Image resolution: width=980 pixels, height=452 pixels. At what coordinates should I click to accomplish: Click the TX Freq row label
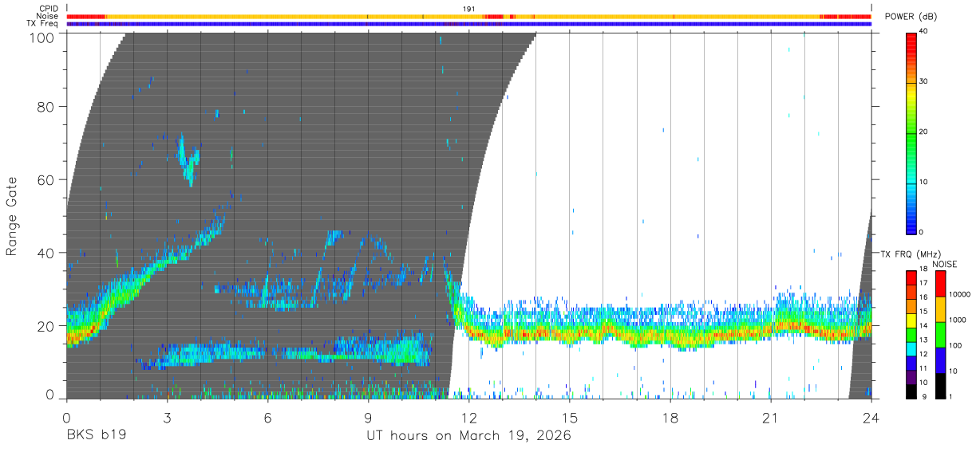(42, 24)
